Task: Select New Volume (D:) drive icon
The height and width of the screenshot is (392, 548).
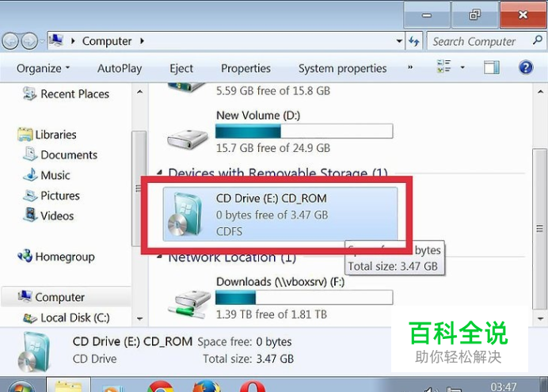Action: [x=188, y=139]
